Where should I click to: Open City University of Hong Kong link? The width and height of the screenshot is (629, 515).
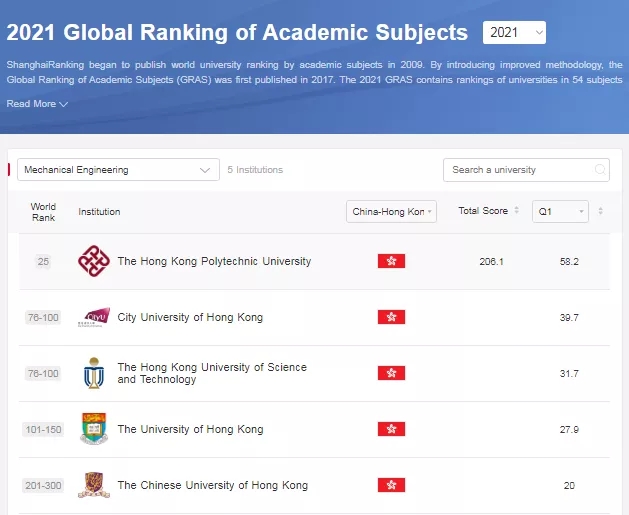pyautogui.click(x=190, y=317)
